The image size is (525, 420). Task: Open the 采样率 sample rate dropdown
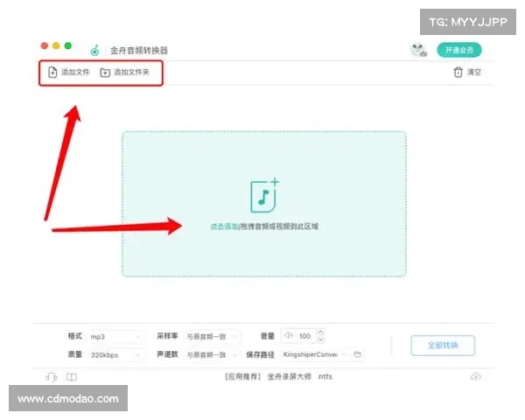pyautogui.click(x=212, y=336)
